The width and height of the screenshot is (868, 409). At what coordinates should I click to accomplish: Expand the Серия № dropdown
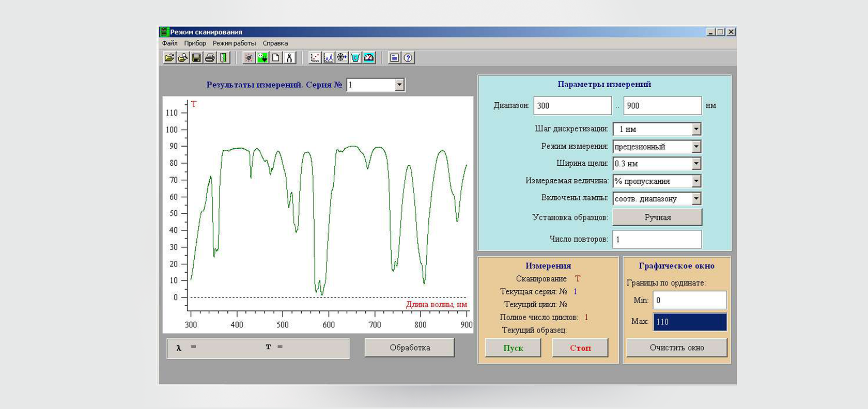(399, 85)
